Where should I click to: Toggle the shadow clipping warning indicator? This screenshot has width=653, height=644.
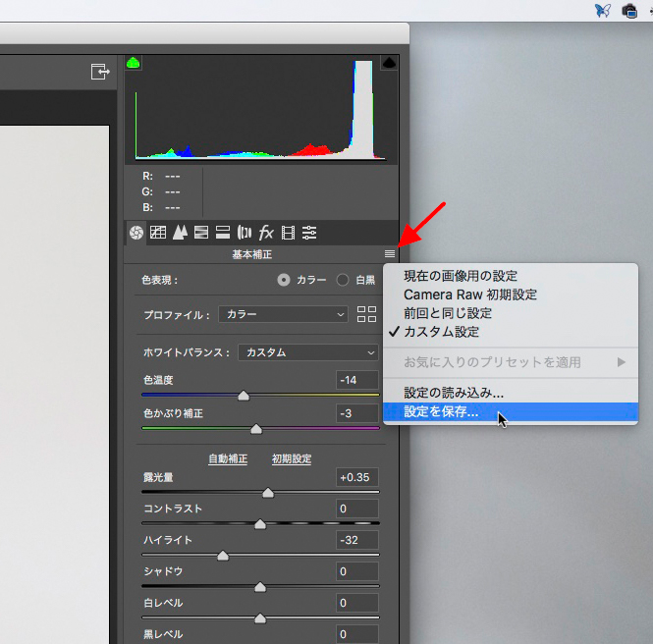tap(134, 63)
